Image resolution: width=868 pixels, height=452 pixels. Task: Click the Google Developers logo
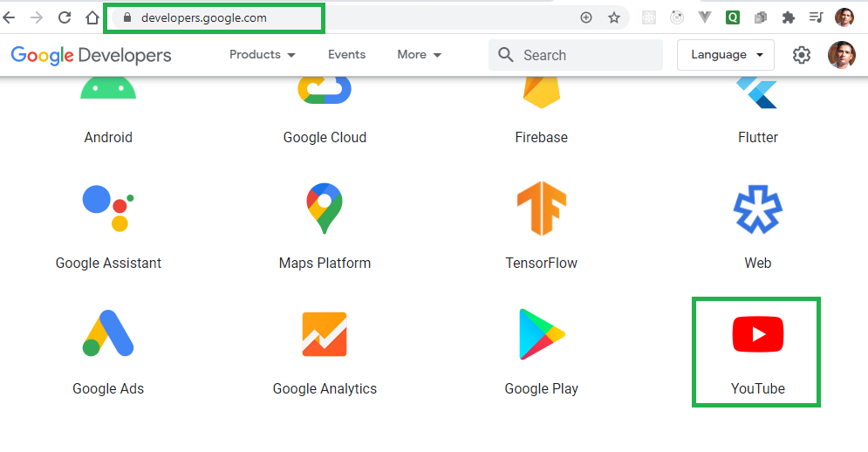tap(92, 55)
